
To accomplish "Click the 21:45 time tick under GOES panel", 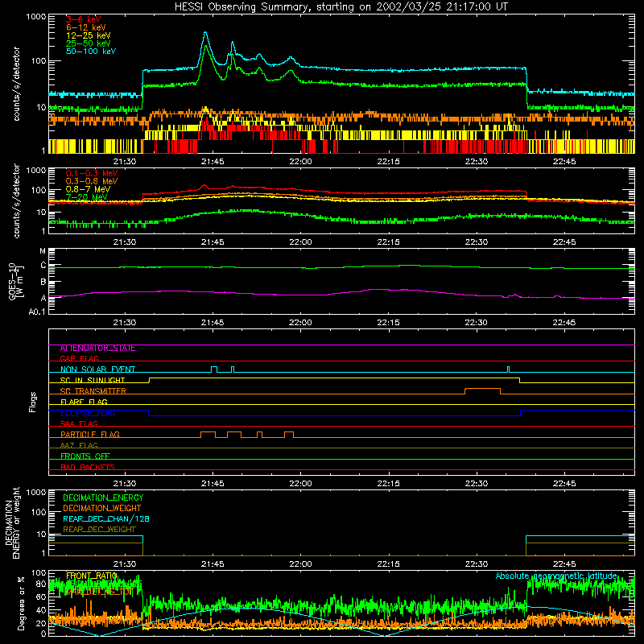I will coord(213,323).
